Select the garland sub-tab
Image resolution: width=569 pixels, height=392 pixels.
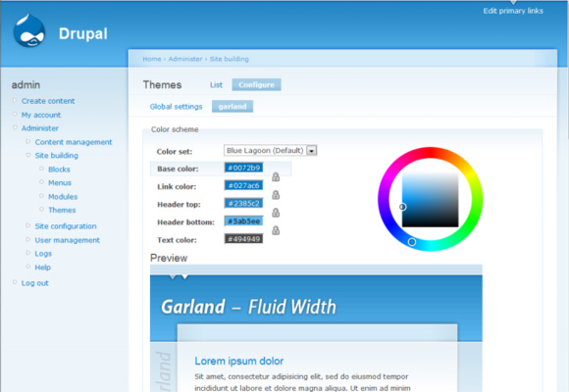[x=233, y=107]
